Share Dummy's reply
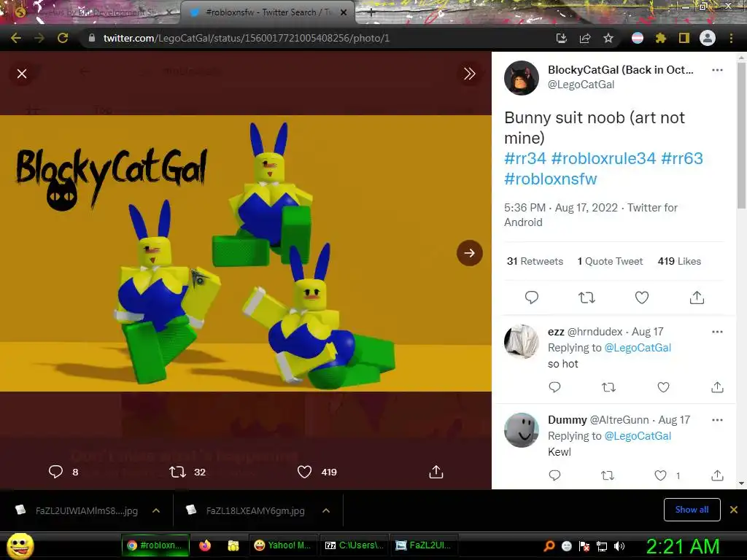The width and height of the screenshot is (747, 560). [718, 475]
